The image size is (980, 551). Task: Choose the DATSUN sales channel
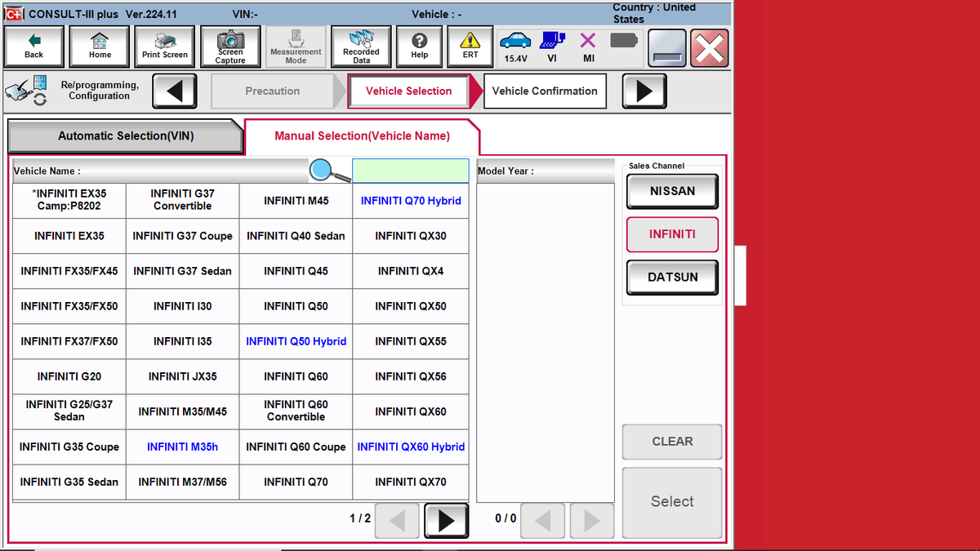[x=671, y=277]
